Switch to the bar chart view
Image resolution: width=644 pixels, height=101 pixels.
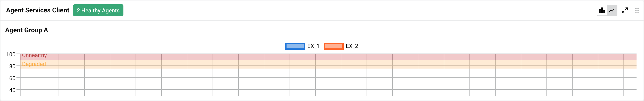click(602, 10)
